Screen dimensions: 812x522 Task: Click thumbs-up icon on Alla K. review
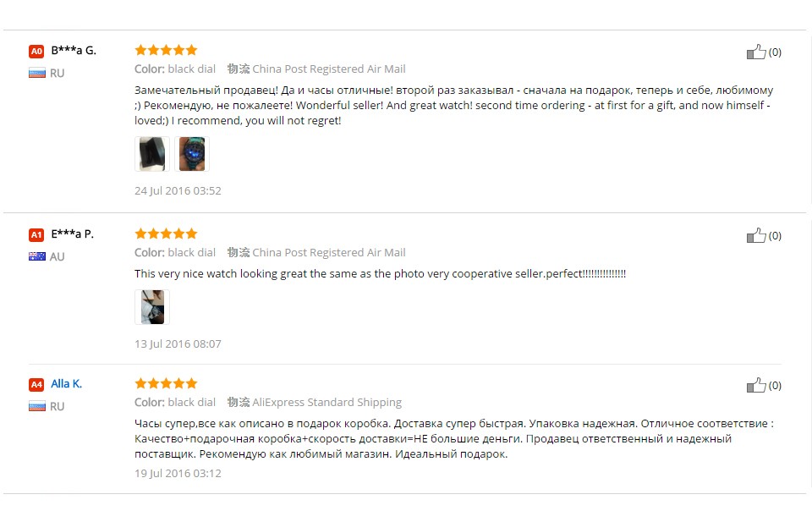(x=756, y=385)
